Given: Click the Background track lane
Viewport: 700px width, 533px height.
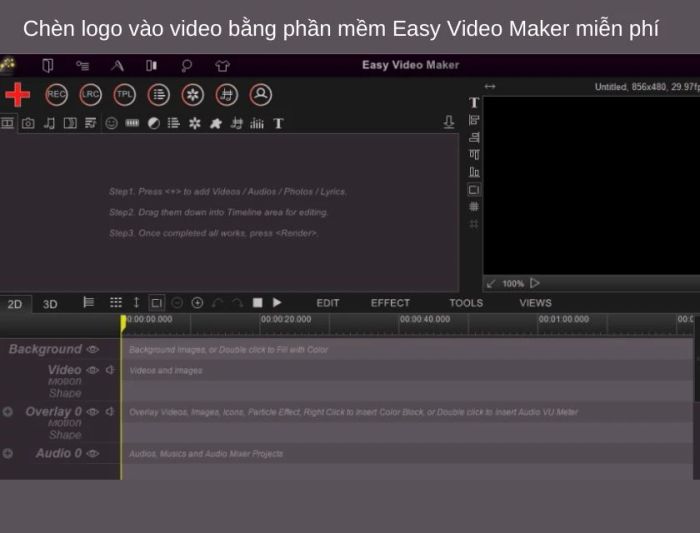Looking at the screenshot, I should pos(407,350).
